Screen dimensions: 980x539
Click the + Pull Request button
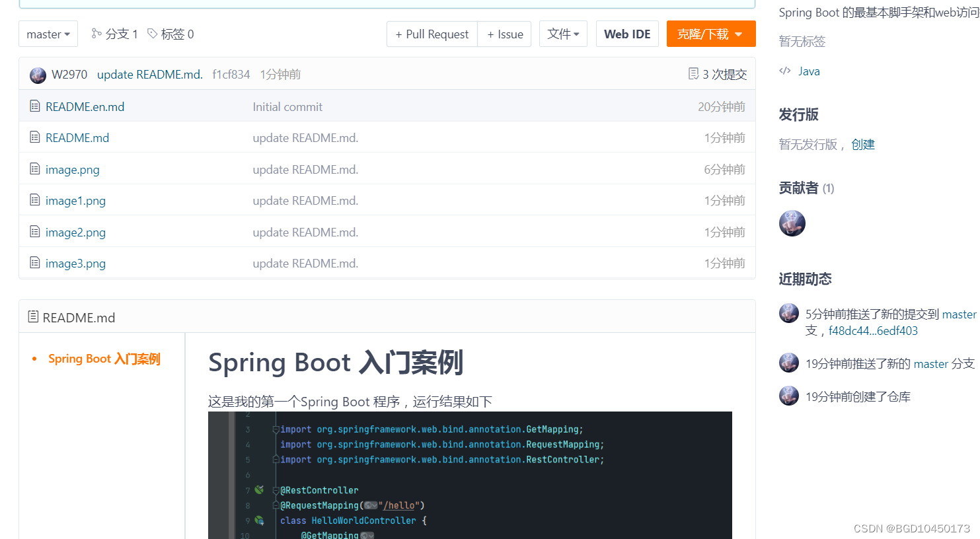[x=432, y=34]
